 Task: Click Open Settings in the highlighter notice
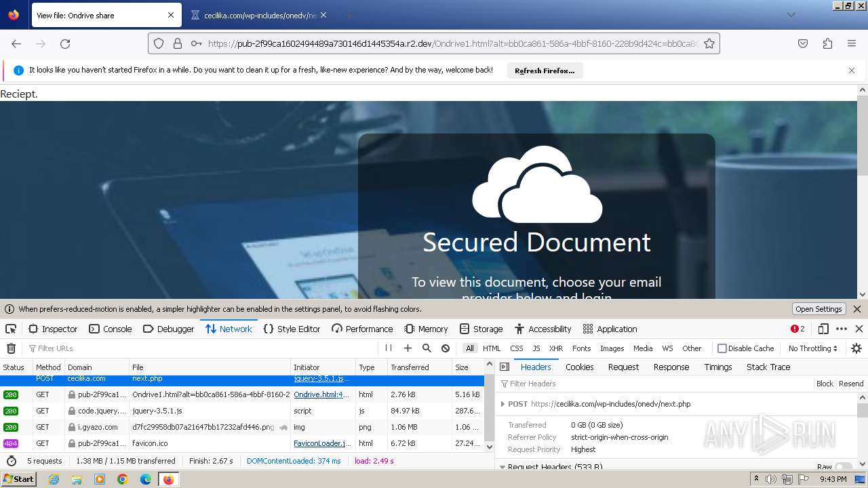818,309
